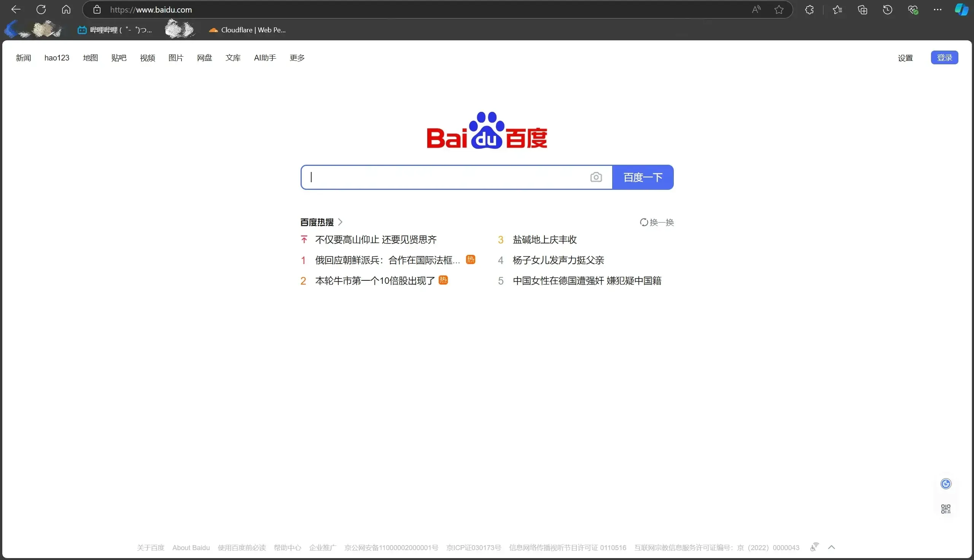
Task: Click the 百度一下 search button
Action: click(643, 177)
